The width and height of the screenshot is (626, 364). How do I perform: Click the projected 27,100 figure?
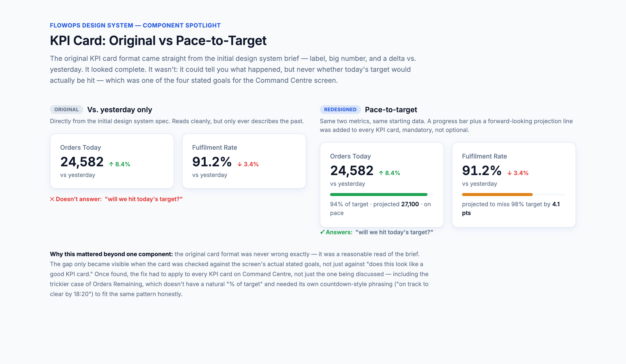tap(410, 204)
